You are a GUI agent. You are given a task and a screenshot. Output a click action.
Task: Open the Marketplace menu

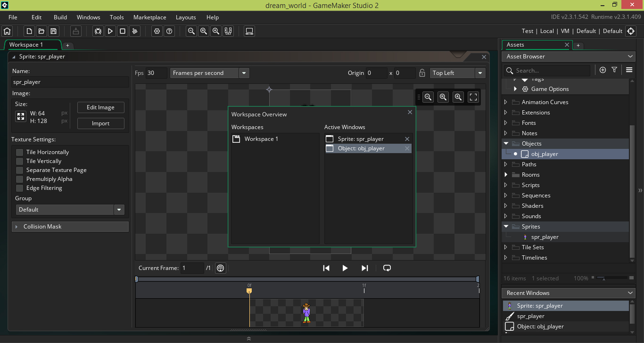(x=149, y=17)
